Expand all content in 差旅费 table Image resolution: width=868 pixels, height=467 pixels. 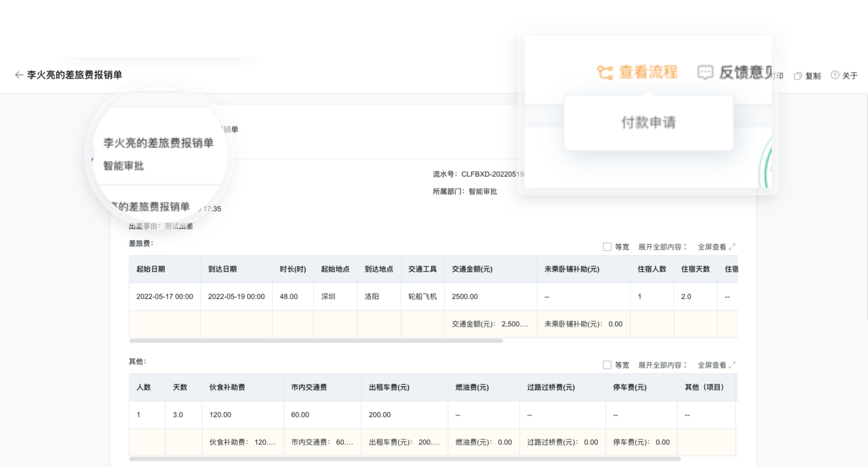tap(663, 247)
